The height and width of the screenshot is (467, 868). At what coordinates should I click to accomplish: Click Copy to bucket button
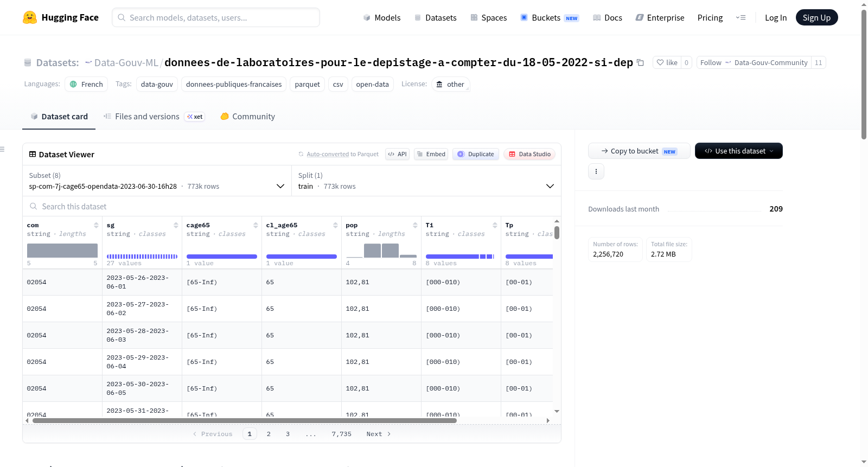[639, 151]
